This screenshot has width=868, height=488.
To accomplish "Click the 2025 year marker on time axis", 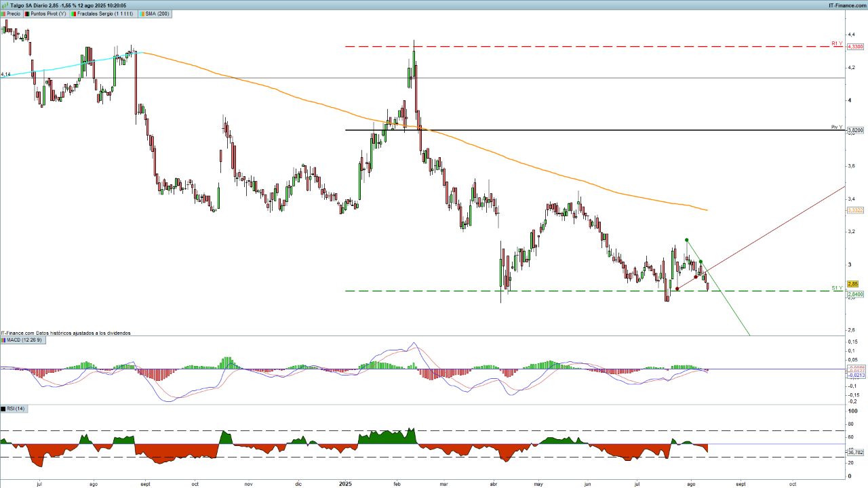I will pos(345,484).
